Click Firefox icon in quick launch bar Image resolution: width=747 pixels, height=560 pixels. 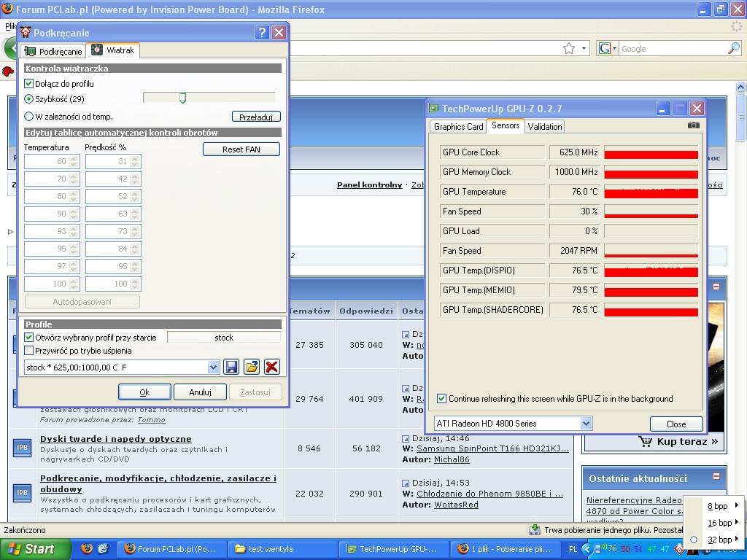86,548
